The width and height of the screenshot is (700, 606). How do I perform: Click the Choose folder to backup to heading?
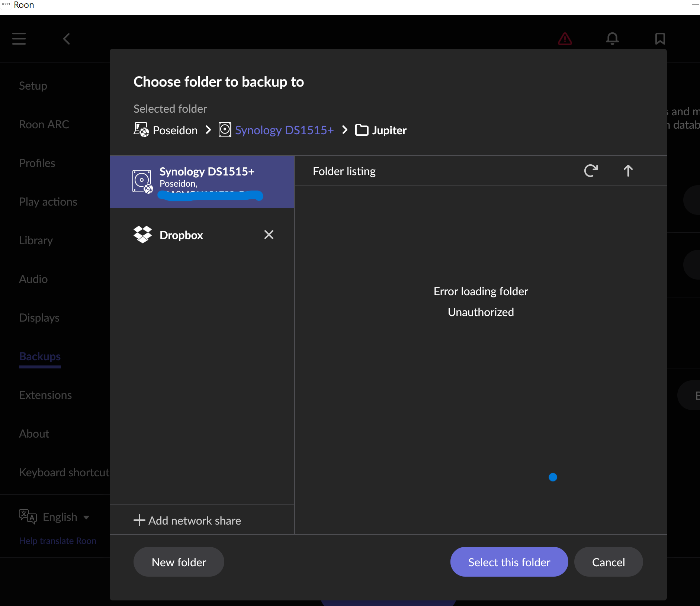(x=219, y=82)
